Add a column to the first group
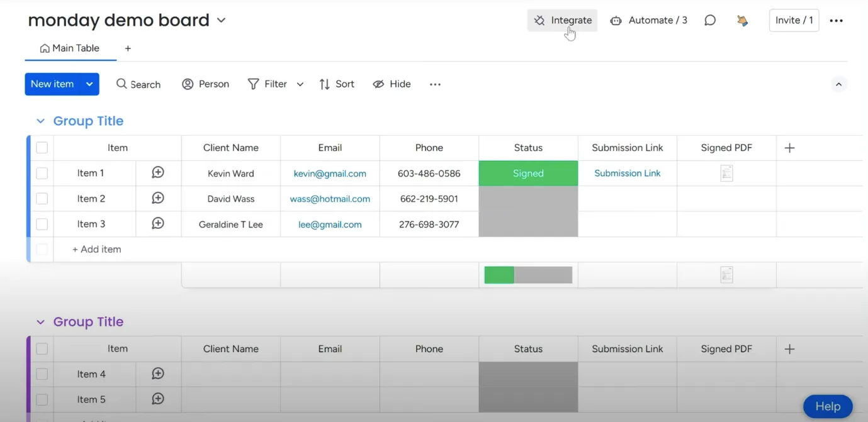Image resolution: width=868 pixels, height=422 pixels. 790,148
